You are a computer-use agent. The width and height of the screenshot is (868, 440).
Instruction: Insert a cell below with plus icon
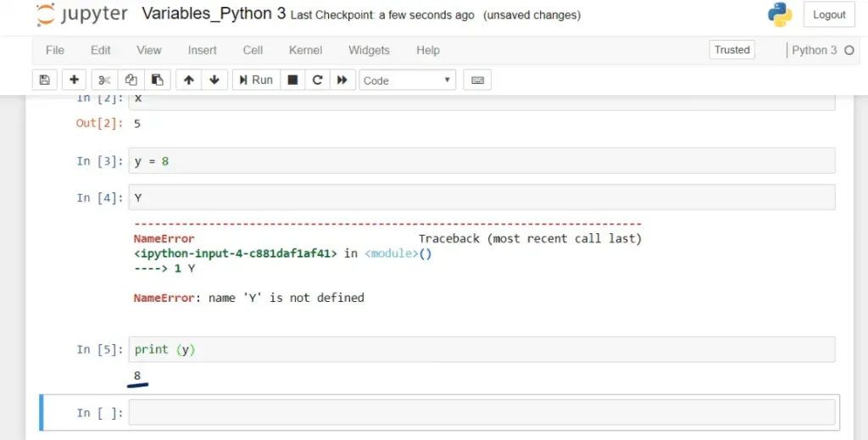(74, 80)
